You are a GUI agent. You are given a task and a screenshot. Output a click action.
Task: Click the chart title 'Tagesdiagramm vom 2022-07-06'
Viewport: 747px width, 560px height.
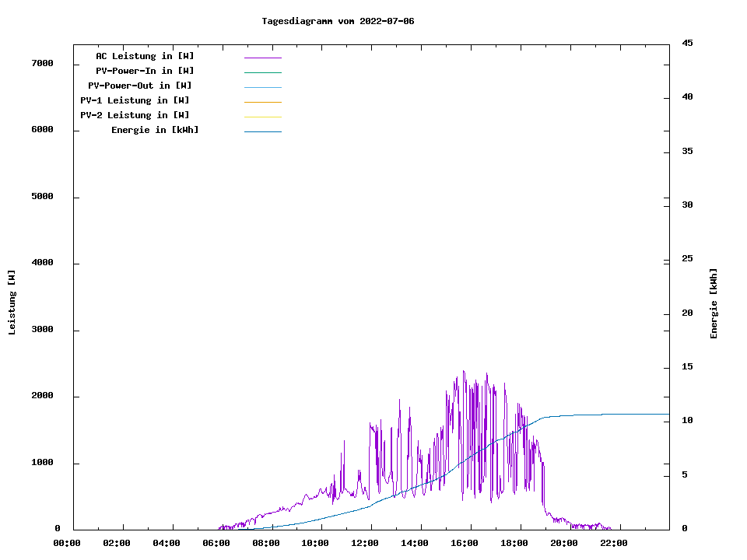[338, 21]
